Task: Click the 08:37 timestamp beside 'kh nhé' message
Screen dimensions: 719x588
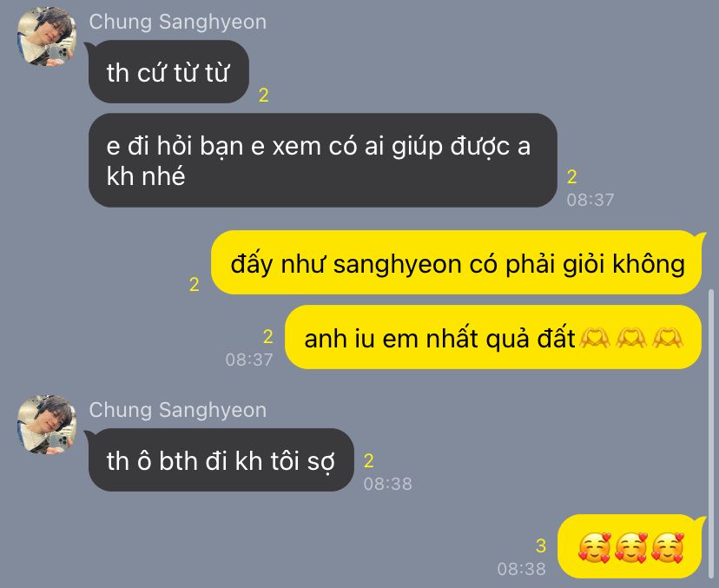Action: coord(590,200)
